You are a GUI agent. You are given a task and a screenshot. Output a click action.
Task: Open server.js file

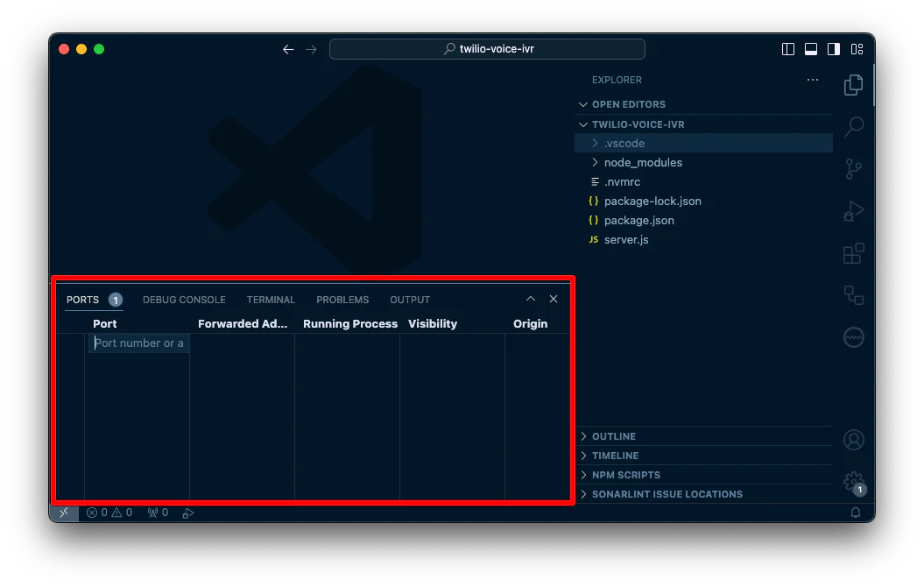(704, 240)
